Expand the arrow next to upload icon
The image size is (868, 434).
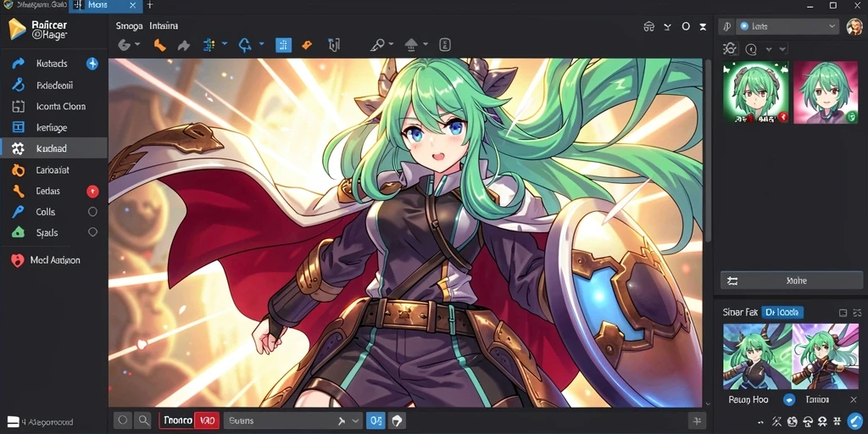(x=426, y=44)
